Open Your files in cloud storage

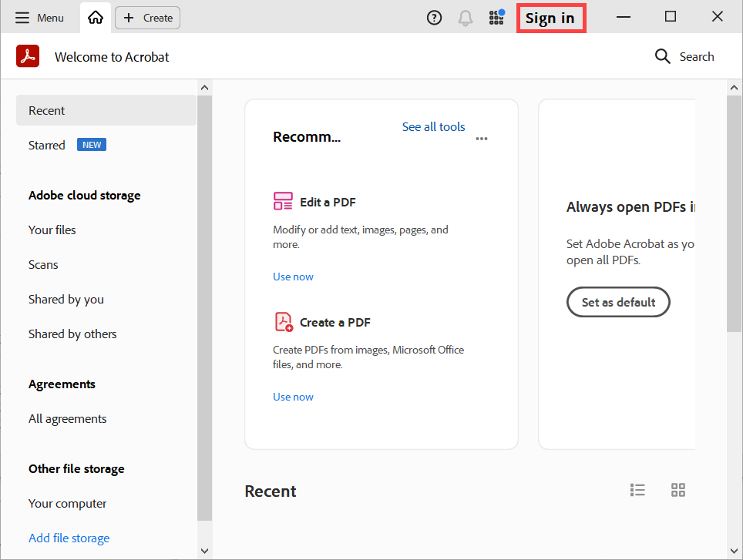[x=52, y=230]
